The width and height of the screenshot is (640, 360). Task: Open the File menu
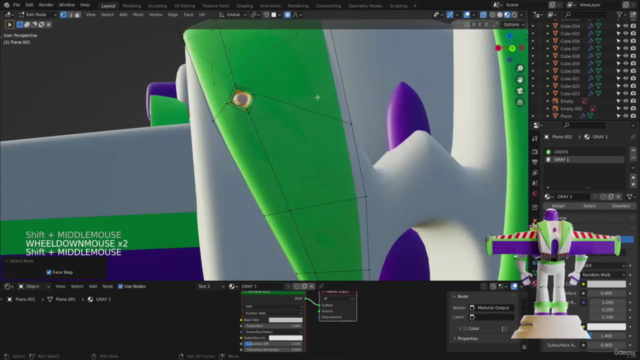click(16, 5)
